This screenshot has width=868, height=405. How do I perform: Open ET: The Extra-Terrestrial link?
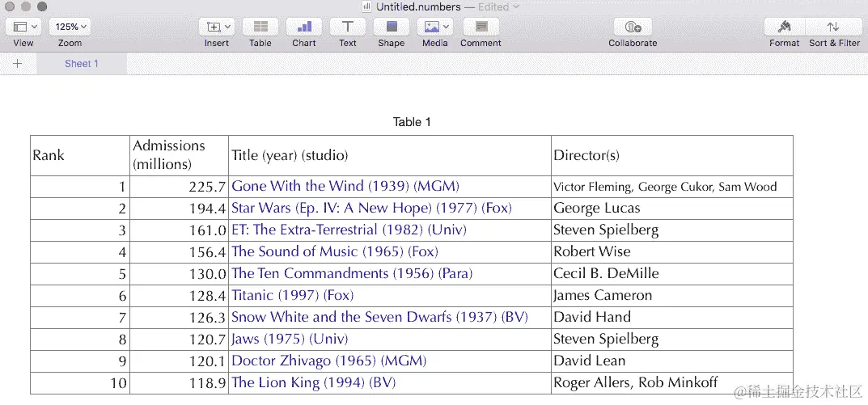coord(349,230)
